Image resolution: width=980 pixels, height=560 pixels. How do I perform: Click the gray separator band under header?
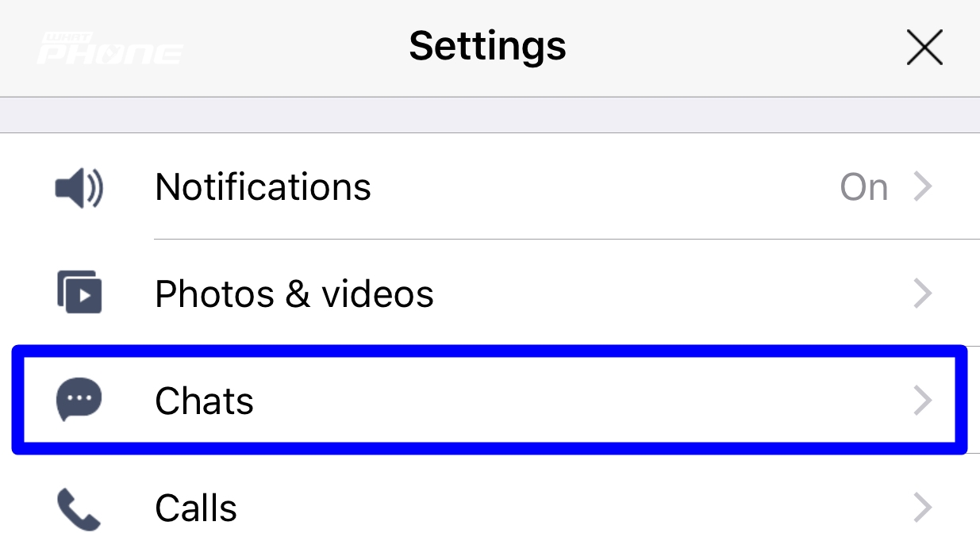pyautogui.click(x=490, y=115)
